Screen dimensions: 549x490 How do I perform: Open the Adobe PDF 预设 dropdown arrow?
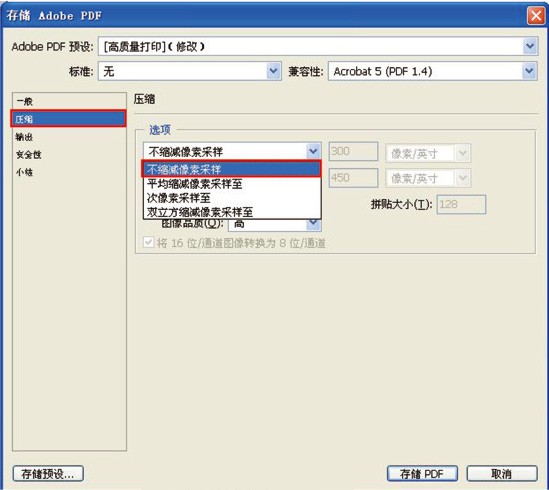[x=530, y=46]
